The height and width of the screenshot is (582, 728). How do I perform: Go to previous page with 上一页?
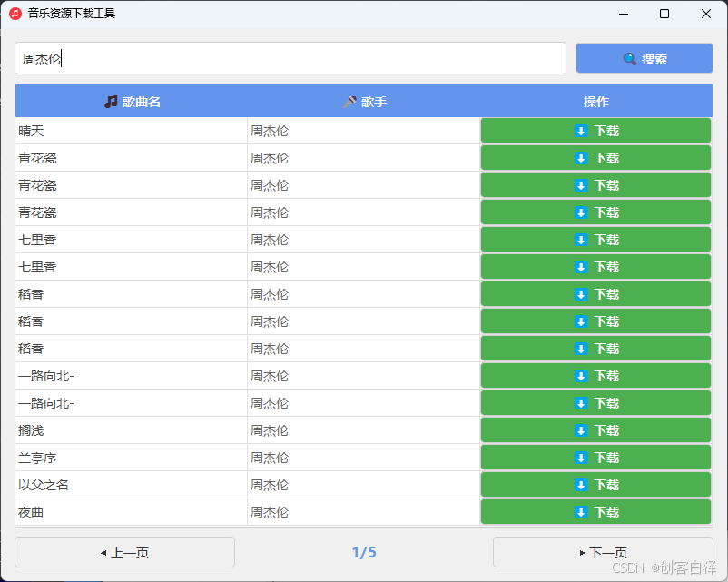pos(125,552)
